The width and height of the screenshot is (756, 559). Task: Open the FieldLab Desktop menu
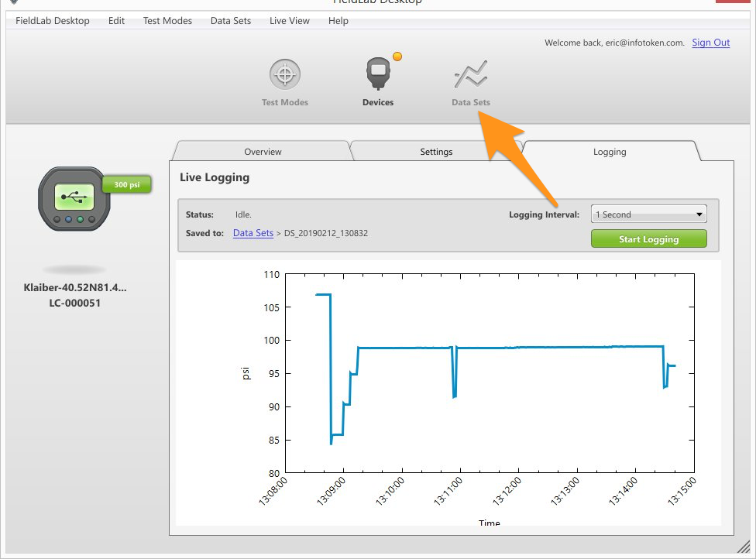point(53,21)
